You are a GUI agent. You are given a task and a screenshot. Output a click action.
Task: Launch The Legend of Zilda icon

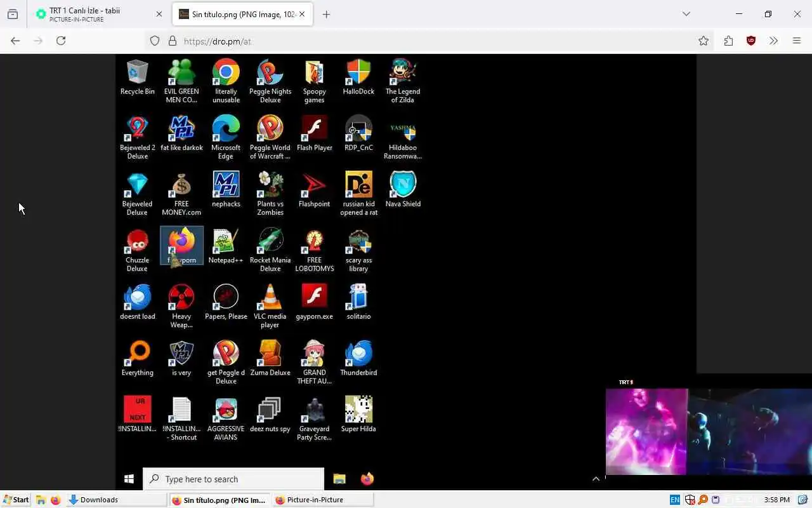pyautogui.click(x=403, y=81)
